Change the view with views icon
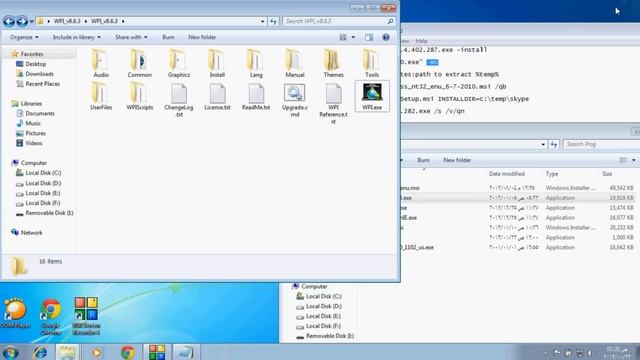This screenshot has height=360, width=640. point(343,37)
